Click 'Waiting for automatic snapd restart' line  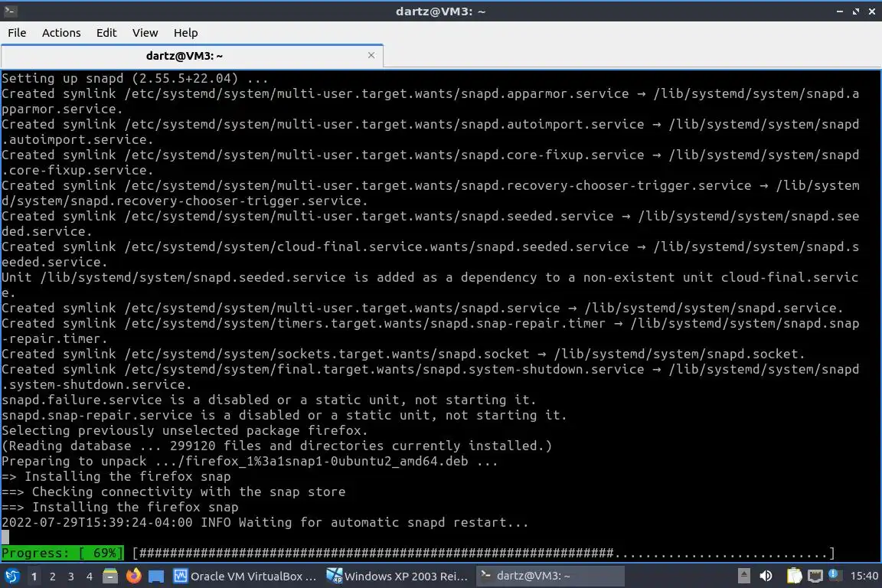pos(265,522)
